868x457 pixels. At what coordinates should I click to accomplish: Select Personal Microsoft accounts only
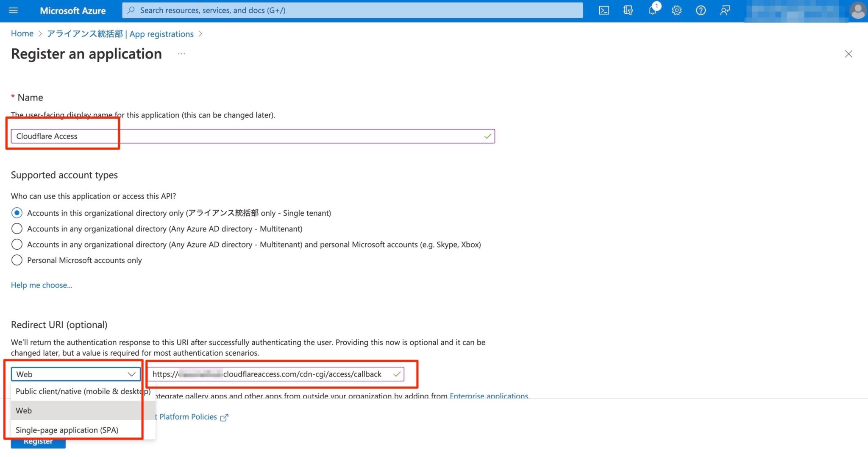click(x=17, y=260)
